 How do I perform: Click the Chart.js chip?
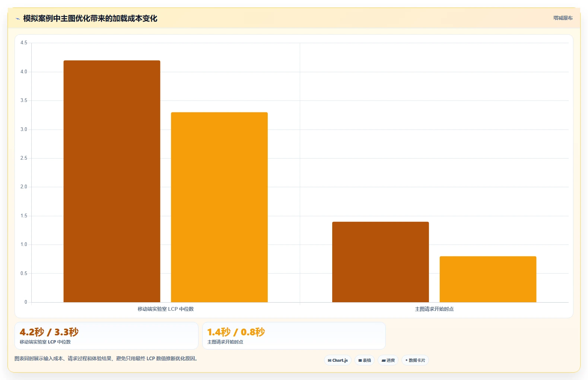coord(338,360)
